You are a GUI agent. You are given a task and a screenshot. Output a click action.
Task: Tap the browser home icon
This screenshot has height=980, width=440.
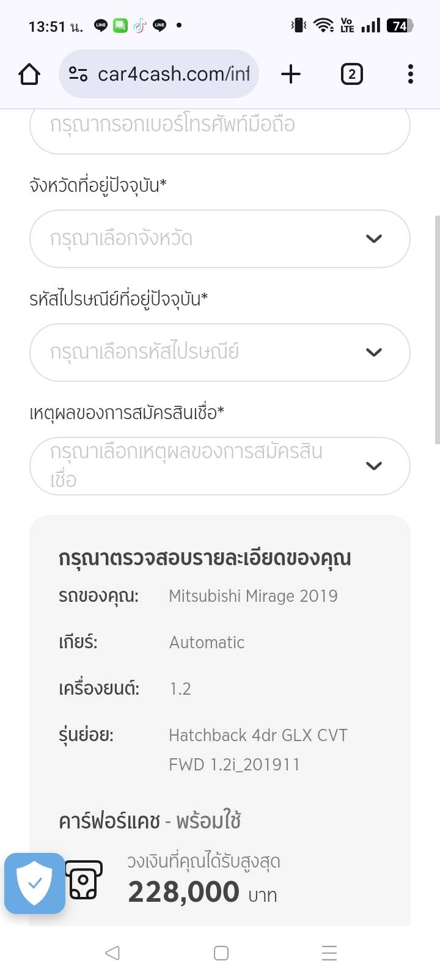pos(29,75)
